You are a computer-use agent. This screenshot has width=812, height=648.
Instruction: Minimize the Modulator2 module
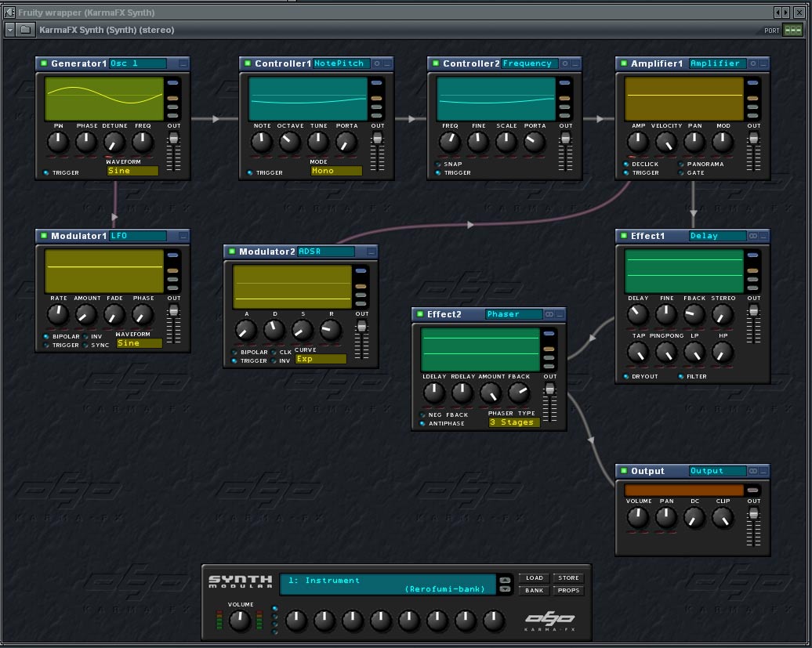372,252
